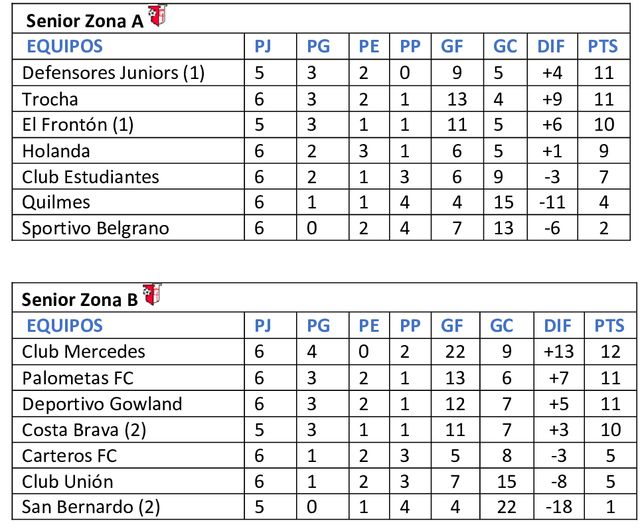
Task: Select the Palometas FC team name
Action: (x=78, y=378)
